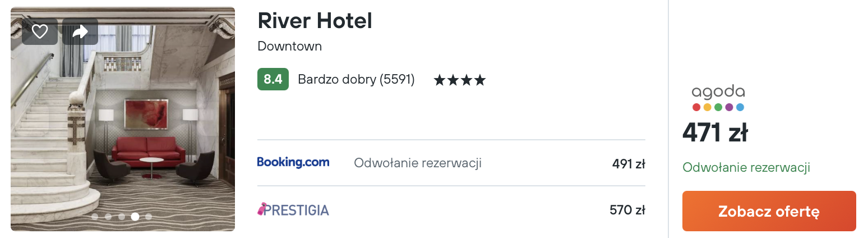The width and height of the screenshot is (868, 238).
Task: Select the Booking.com 491 zł price
Action: click(629, 164)
